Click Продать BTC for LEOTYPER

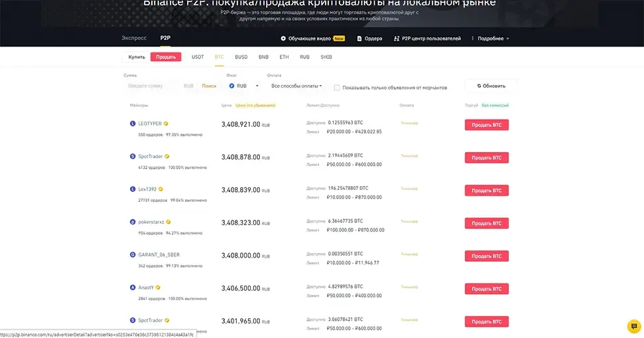[x=487, y=125]
